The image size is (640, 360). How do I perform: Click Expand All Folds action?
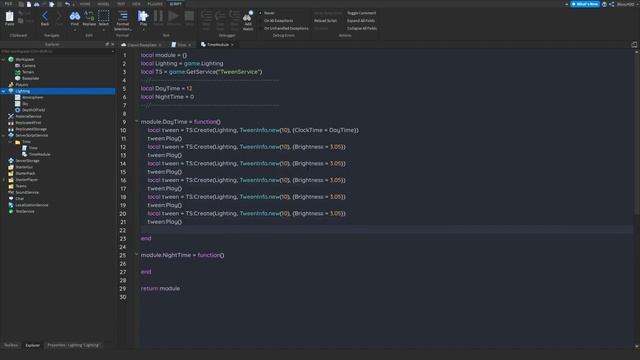coord(361,21)
